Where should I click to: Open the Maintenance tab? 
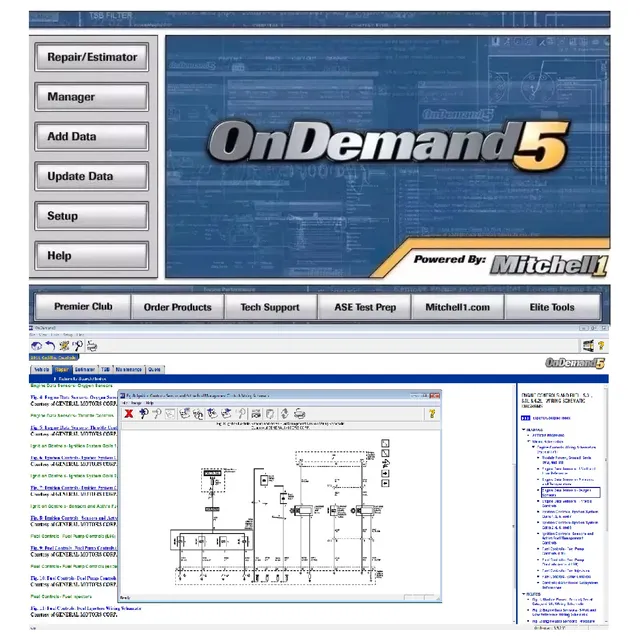coord(129,369)
